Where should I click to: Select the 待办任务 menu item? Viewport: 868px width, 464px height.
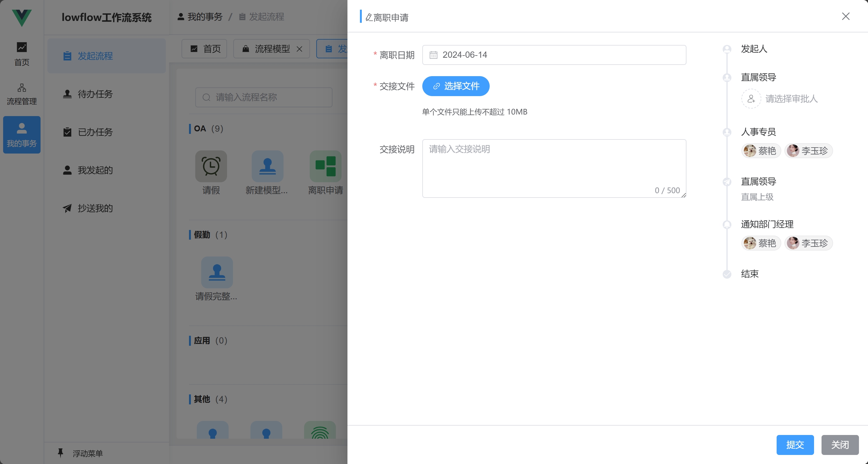[x=95, y=94]
